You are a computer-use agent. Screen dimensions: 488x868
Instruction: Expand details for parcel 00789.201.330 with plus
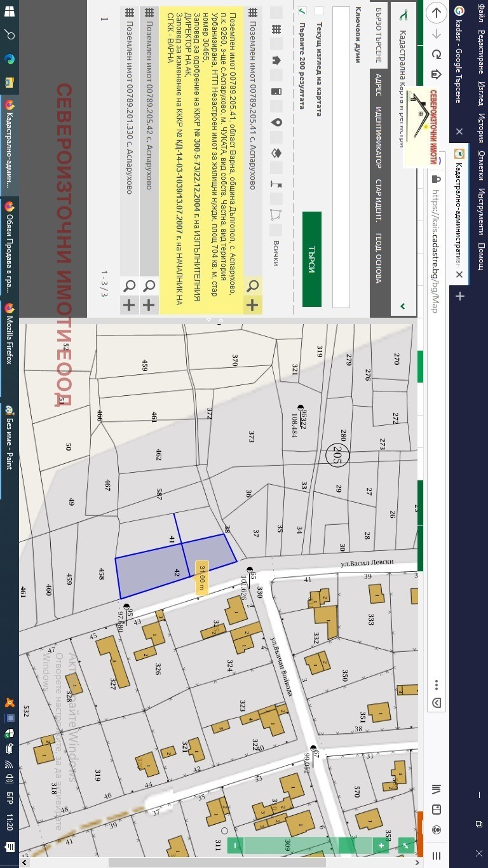point(129,306)
